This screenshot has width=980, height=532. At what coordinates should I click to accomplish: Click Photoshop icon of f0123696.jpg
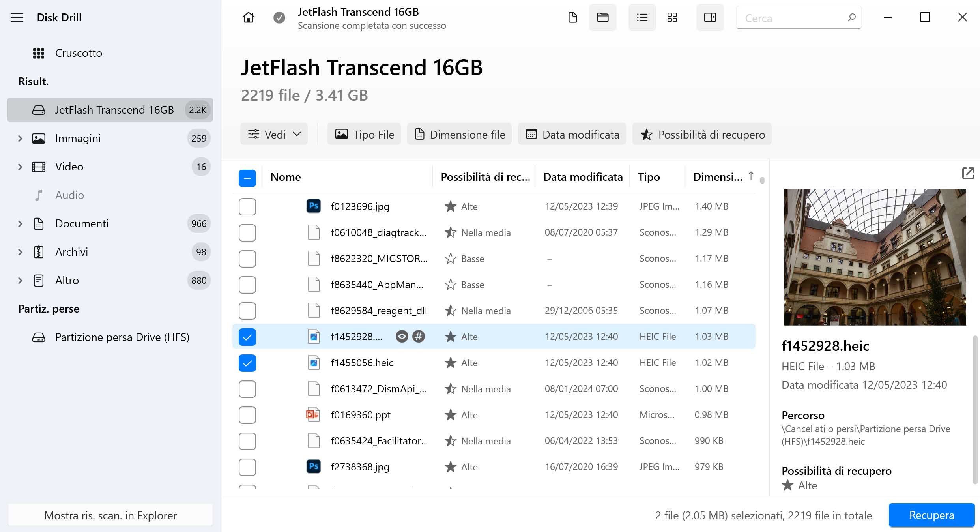(314, 206)
